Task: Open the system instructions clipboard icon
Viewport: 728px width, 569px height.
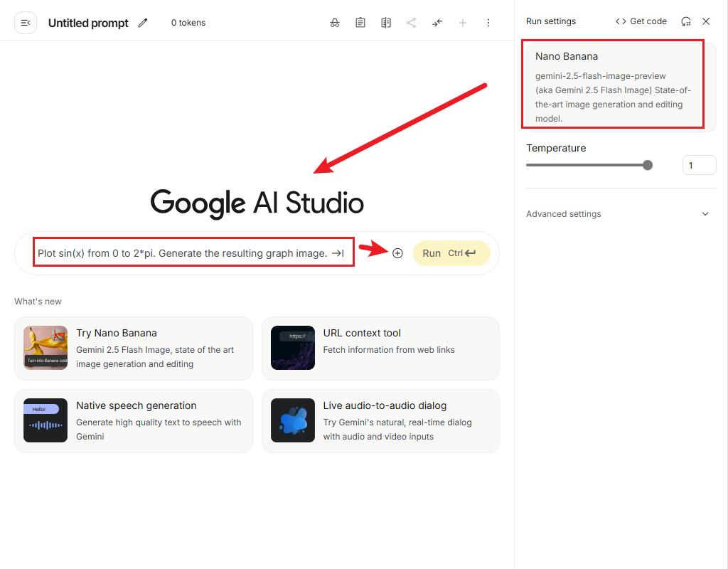Action: coord(360,23)
